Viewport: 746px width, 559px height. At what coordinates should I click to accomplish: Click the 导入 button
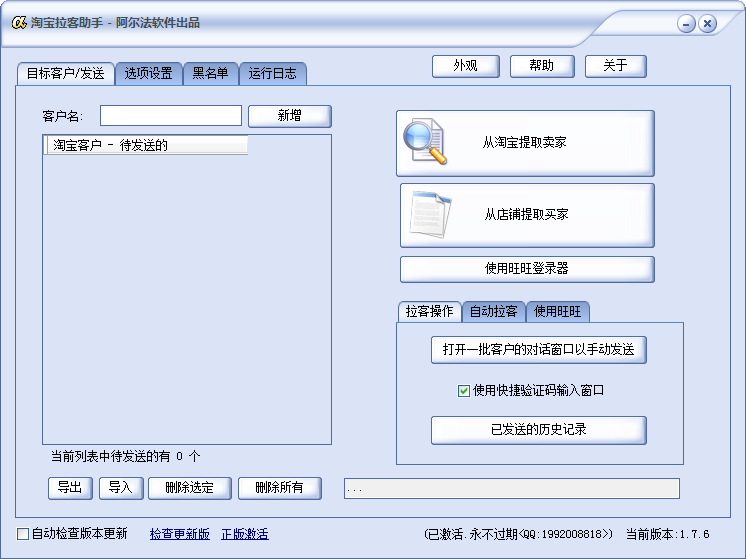click(x=121, y=488)
